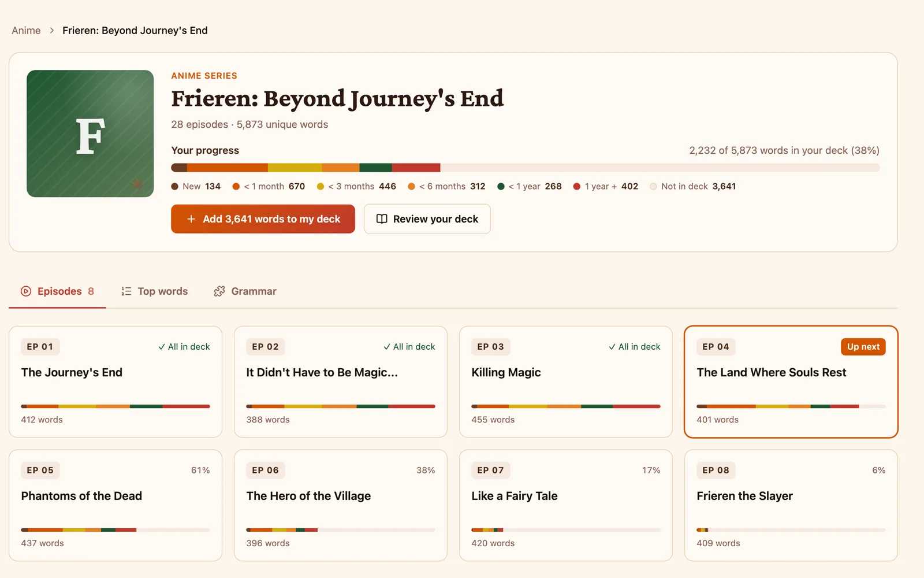Image resolution: width=924 pixels, height=578 pixels.
Task: Click '412 words' on EP 01
Action: (x=42, y=420)
